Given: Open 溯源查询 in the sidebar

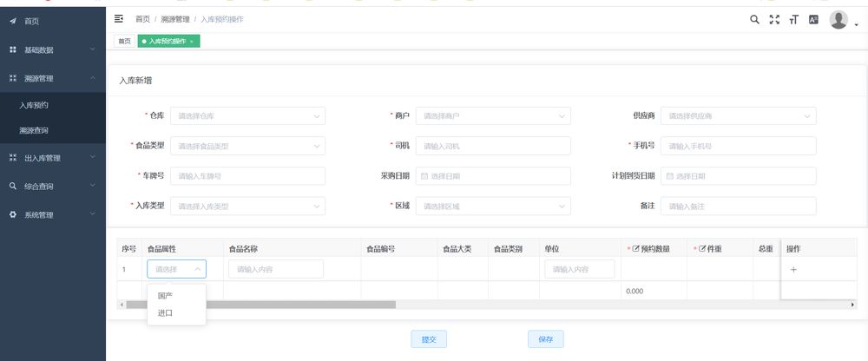Looking at the screenshot, I should coord(34,130).
